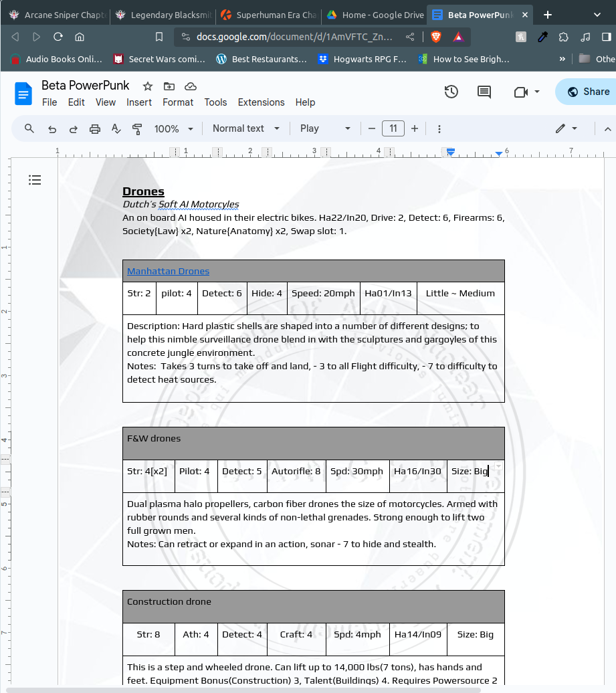Click the font size field showing 11

point(393,128)
